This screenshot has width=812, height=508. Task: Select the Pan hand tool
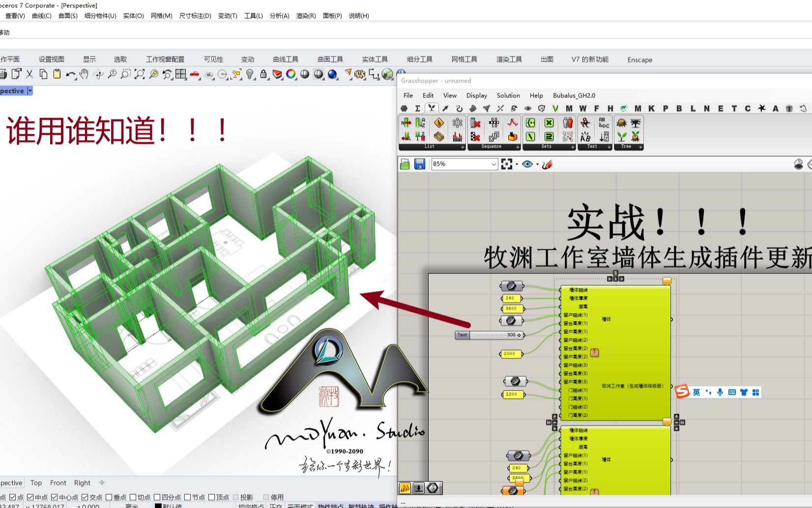point(84,74)
